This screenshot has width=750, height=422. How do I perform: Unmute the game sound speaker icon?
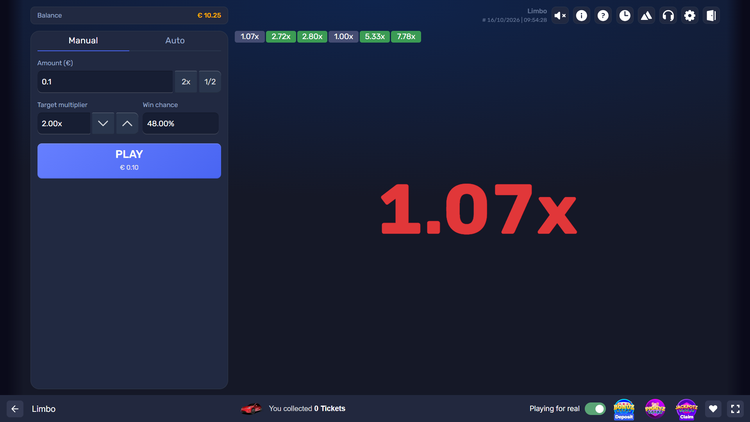560,16
